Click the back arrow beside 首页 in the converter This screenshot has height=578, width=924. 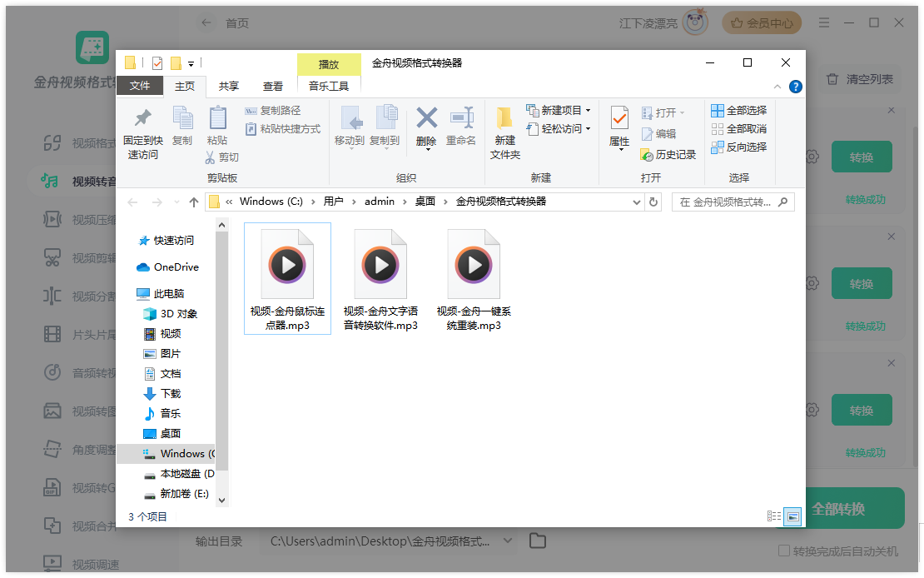tap(206, 22)
